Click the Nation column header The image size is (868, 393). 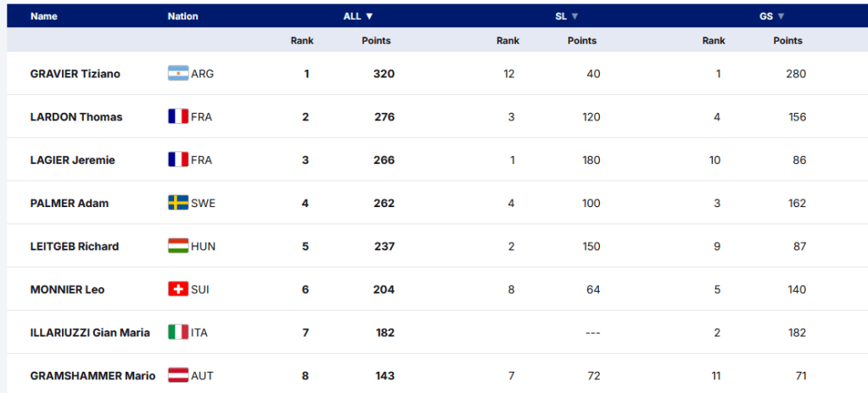click(182, 16)
